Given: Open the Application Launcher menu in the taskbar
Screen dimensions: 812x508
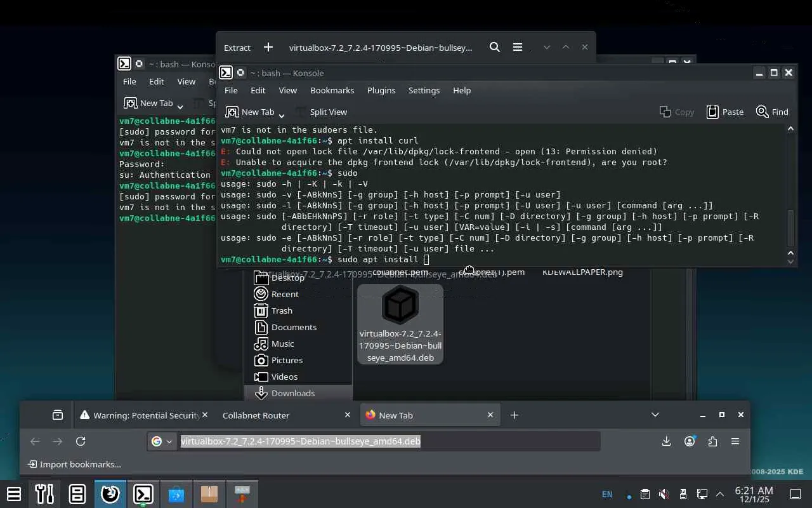Looking at the screenshot, I should click(13, 493).
